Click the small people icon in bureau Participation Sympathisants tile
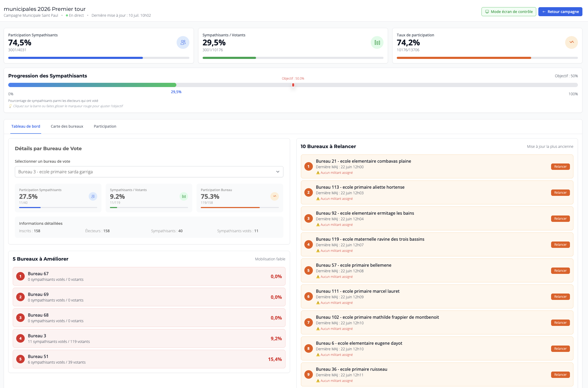Screen dimensions: 588x388 click(x=93, y=196)
